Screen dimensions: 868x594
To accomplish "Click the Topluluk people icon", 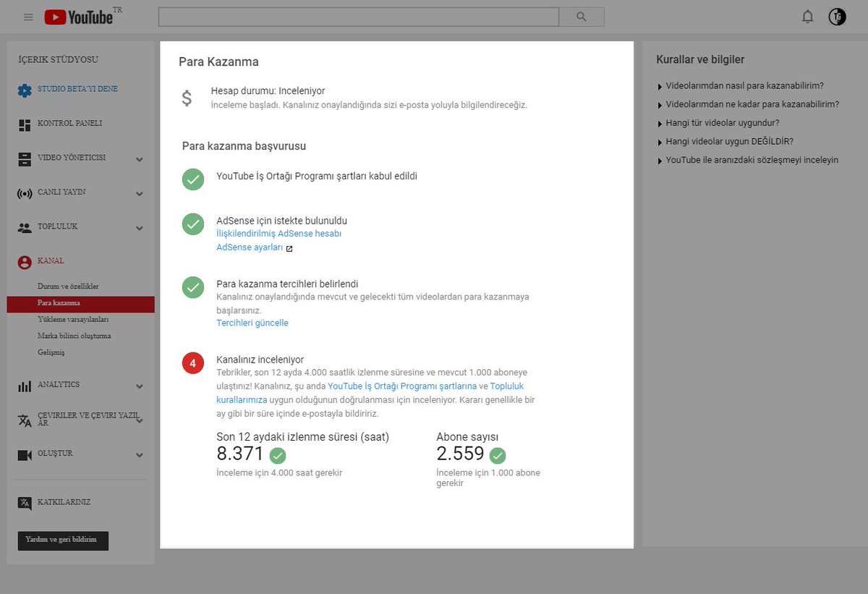I will (x=25, y=228).
